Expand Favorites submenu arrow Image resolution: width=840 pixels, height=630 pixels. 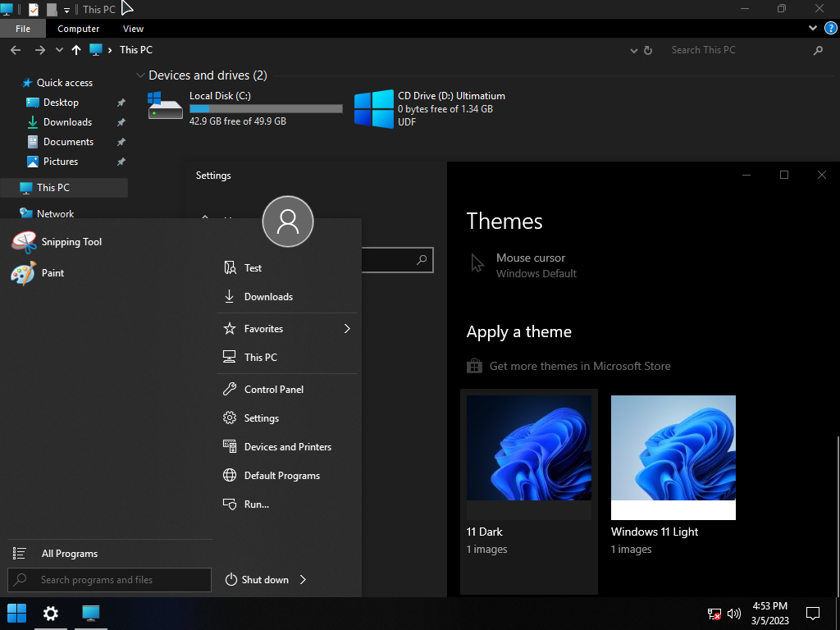(347, 328)
